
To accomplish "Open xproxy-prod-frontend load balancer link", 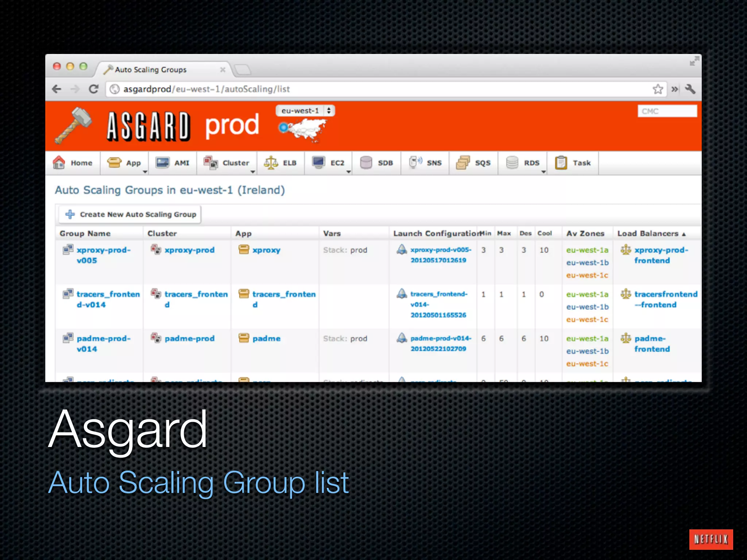I will tap(661, 255).
